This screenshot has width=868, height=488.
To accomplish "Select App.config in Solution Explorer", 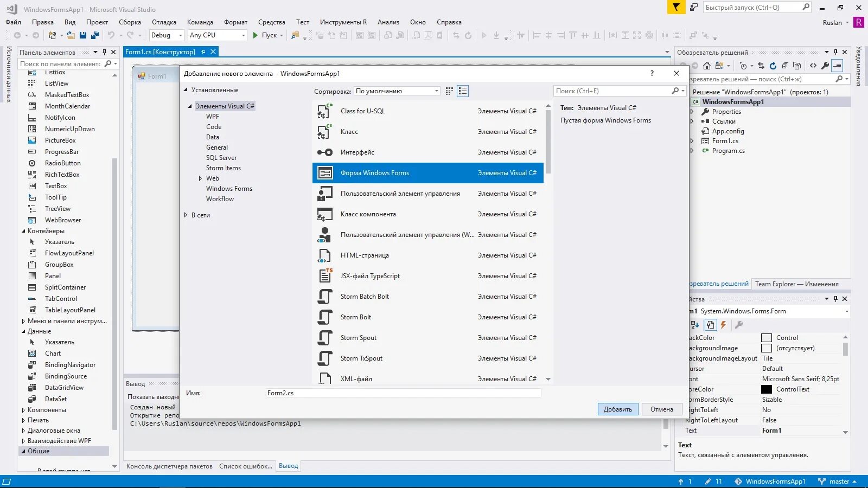I will (727, 131).
